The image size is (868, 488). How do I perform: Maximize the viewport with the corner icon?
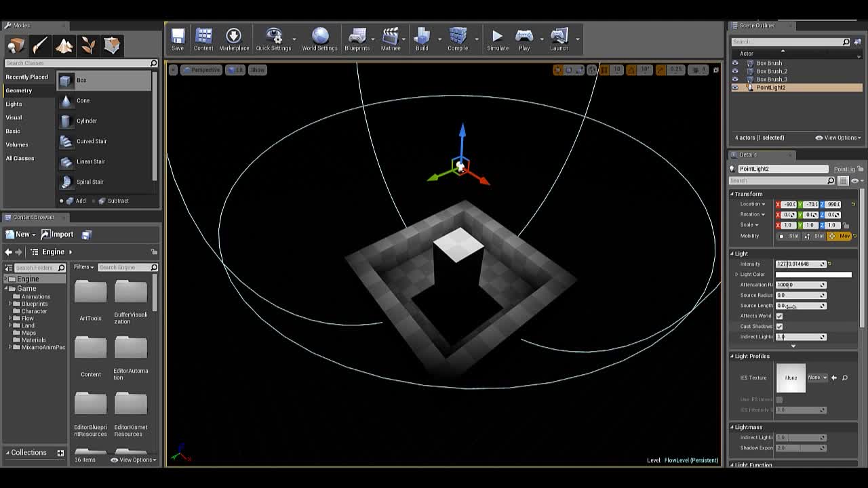[x=715, y=70]
